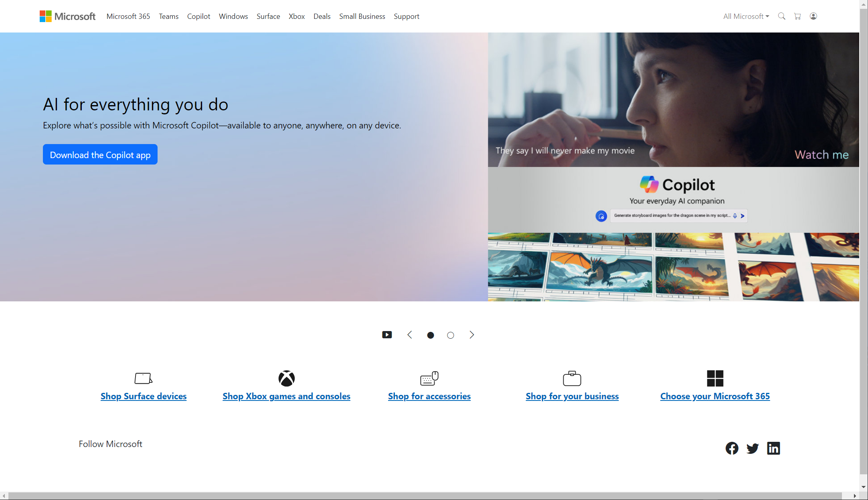The image size is (868, 500).
Task: Click the briefcase business icon
Action: click(x=572, y=378)
